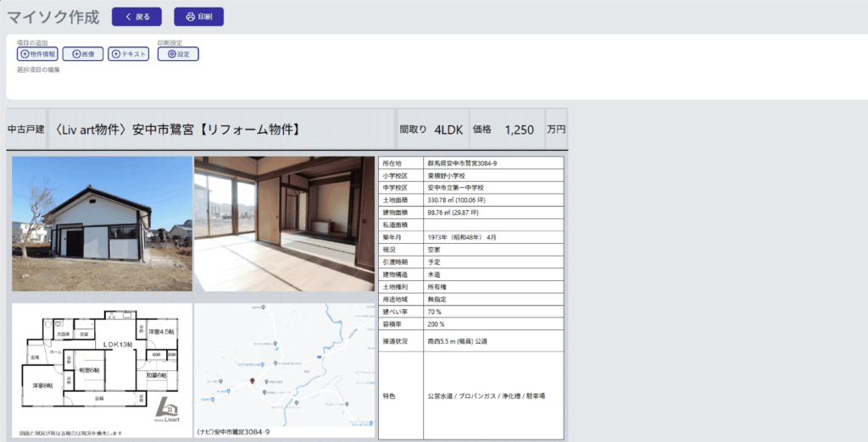Screen dimensions: 868x442
Task: Click the printer icon on 印刷 button
Action: click(x=190, y=17)
